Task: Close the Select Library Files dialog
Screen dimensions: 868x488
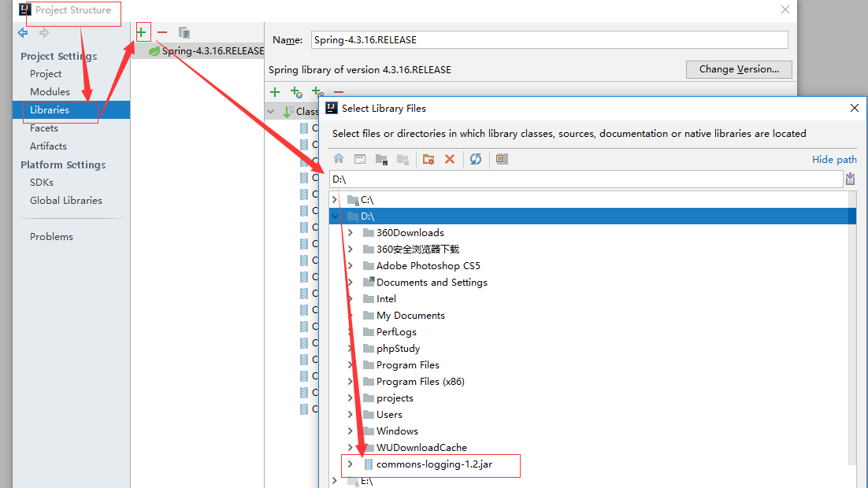Action: pyautogui.click(x=854, y=108)
